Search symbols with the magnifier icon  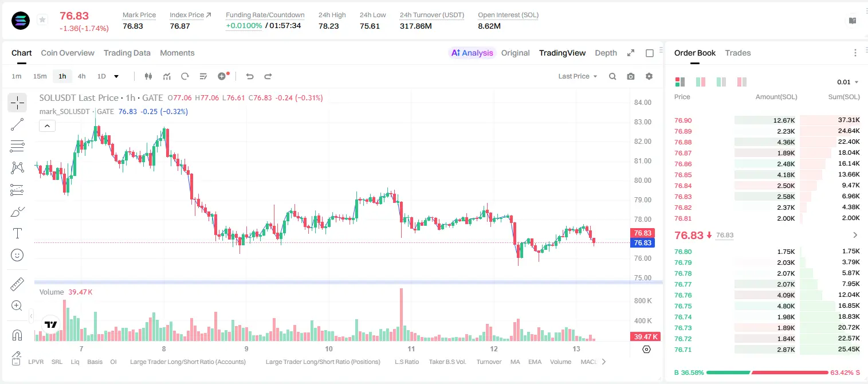(612, 76)
